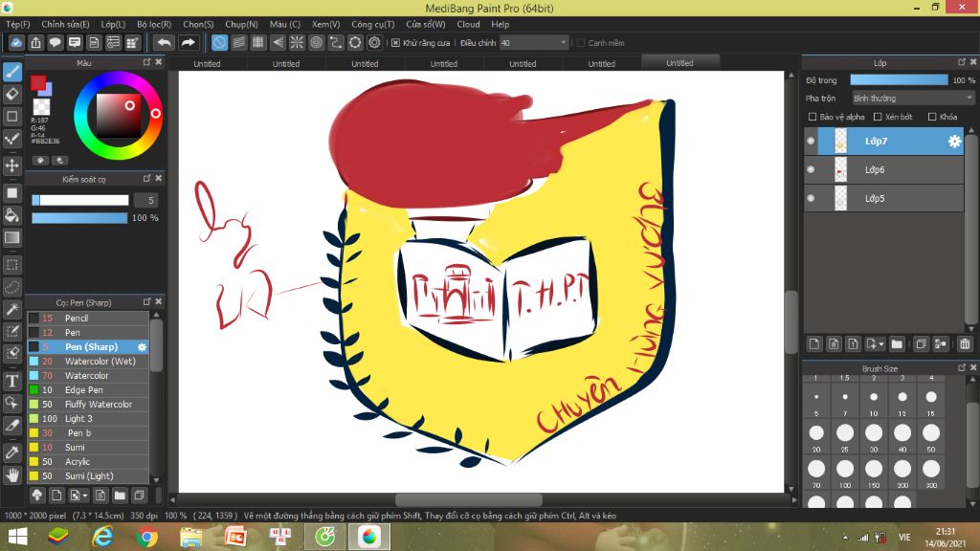This screenshot has width=980, height=551.
Task: Open the Điều chỉnh correction dropdown
Action: (x=533, y=43)
